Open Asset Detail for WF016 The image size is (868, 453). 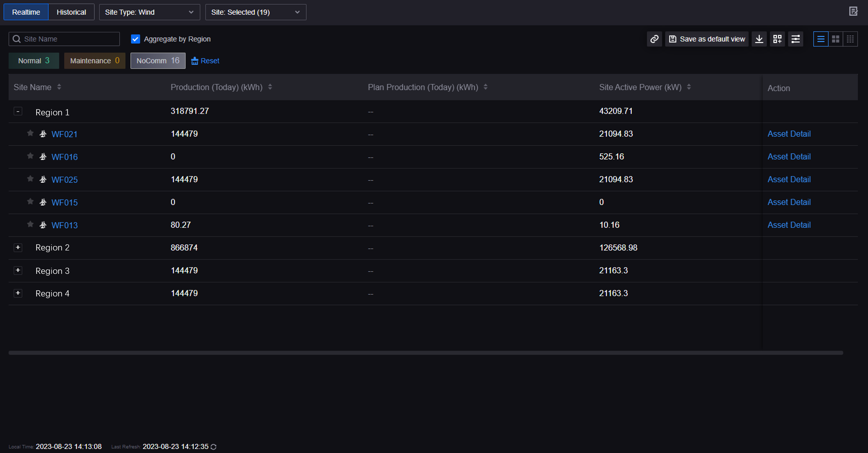pos(789,157)
